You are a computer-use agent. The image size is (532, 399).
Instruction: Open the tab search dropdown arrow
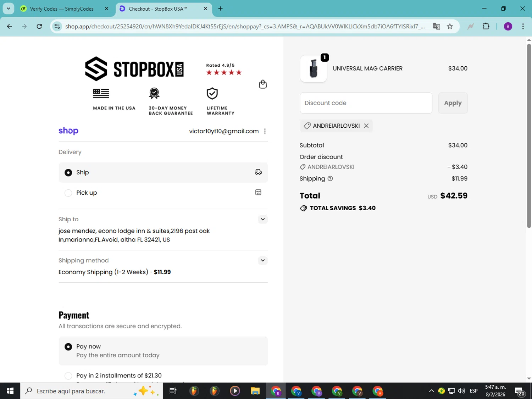(8, 9)
